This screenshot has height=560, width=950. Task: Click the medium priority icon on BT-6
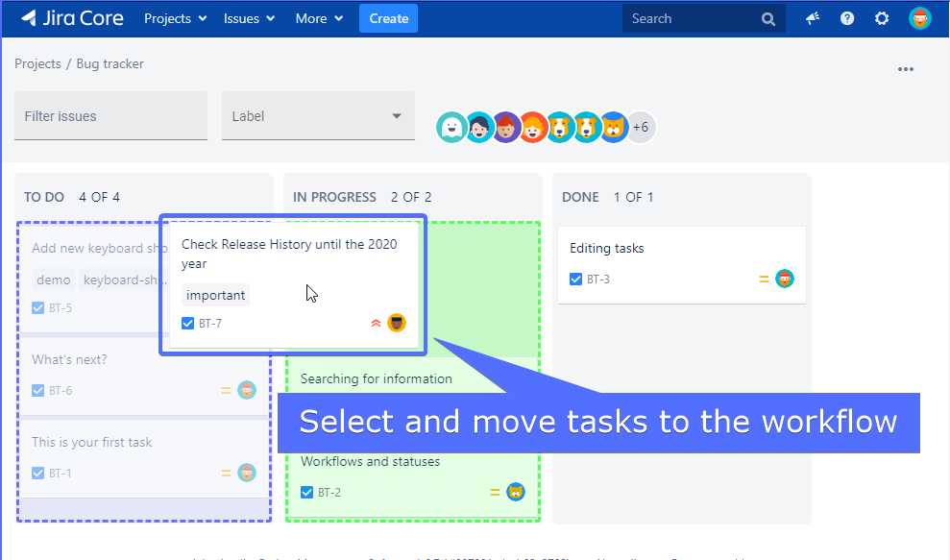coord(226,391)
